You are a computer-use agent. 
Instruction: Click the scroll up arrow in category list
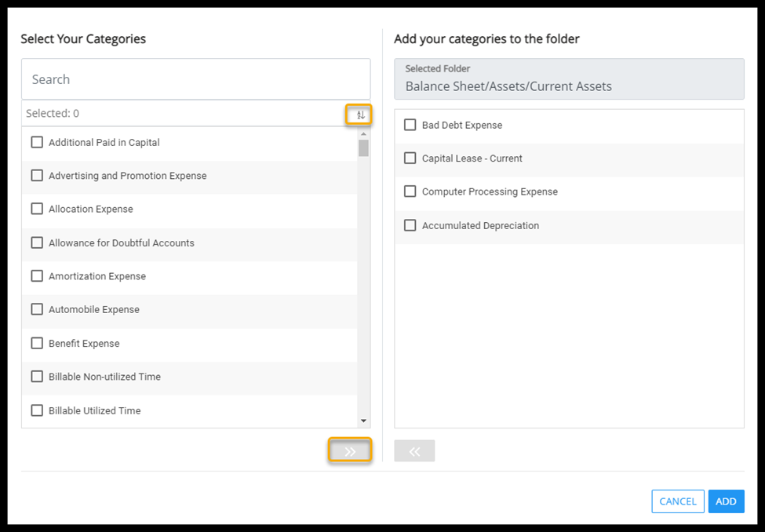pos(363,134)
